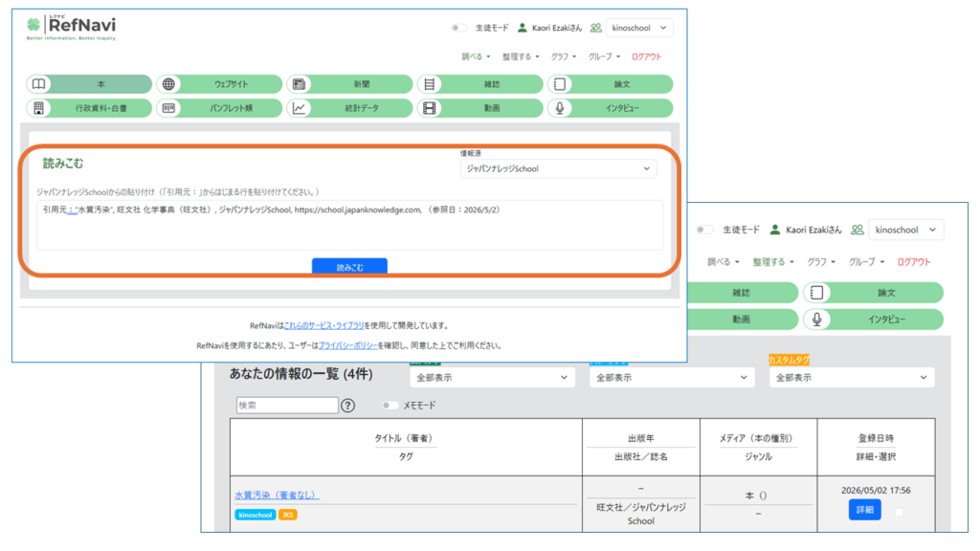Click the orange JKS tag badge
Screen dimensions: 980x551
[287, 515]
